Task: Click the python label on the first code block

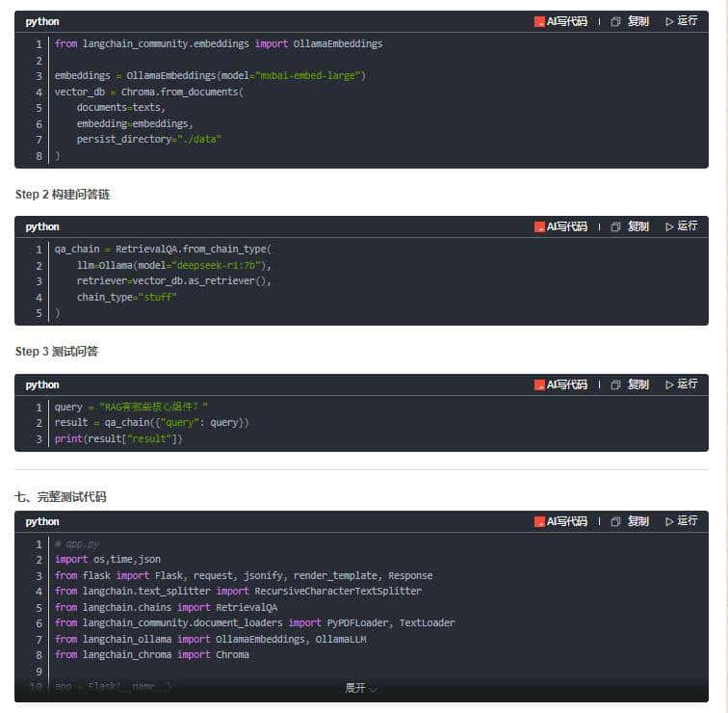Action: pos(42,21)
